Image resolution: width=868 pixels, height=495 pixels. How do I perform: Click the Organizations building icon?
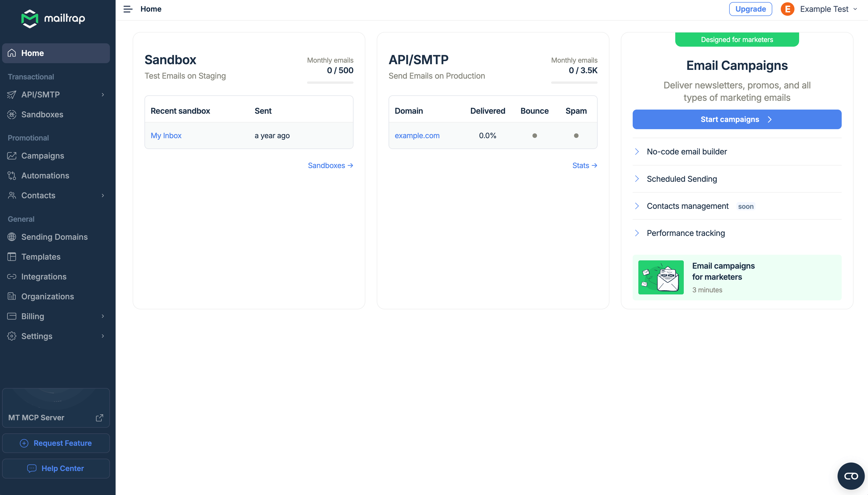click(x=12, y=296)
